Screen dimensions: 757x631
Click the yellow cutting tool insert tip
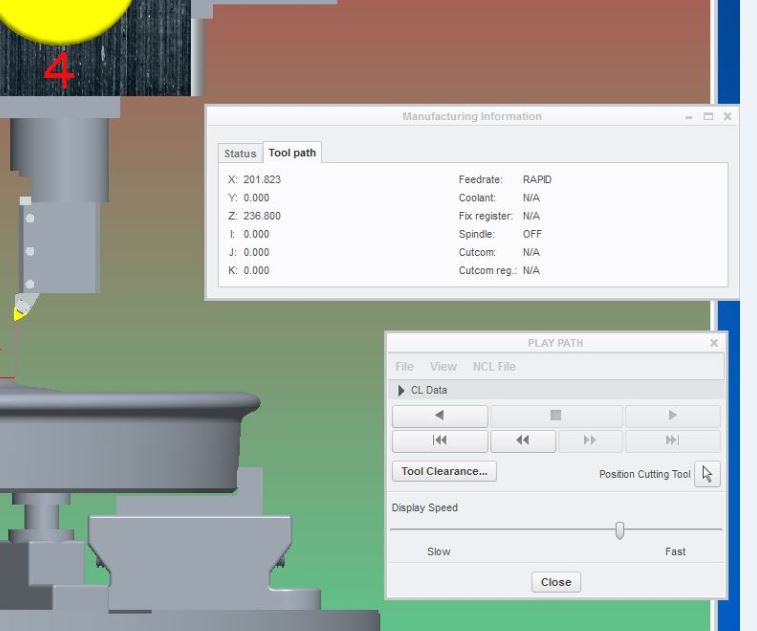(x=18, y=315)
